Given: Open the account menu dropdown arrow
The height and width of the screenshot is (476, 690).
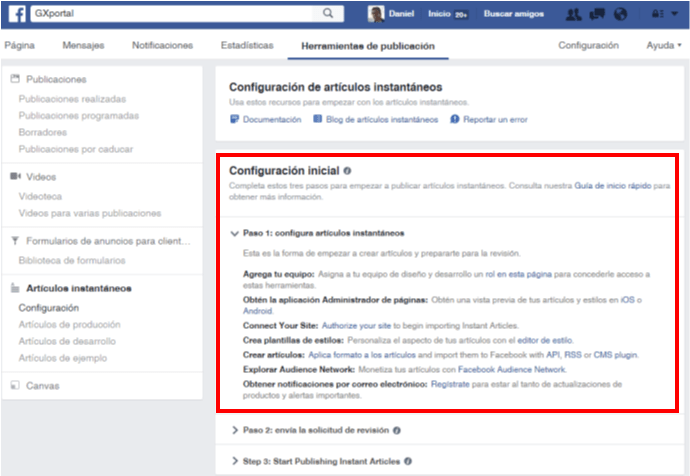Looking at the screenshot, I should coord(674,14).
